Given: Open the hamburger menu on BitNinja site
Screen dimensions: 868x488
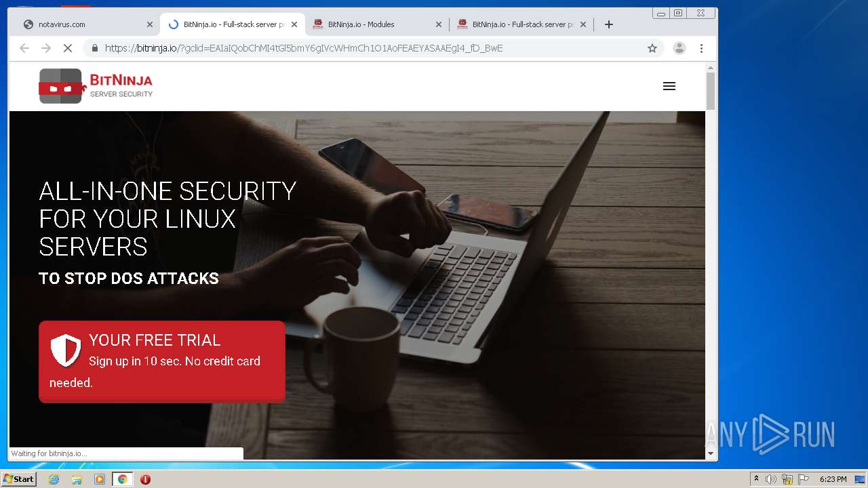Looking at the screenshot, I should pos(669,86).
